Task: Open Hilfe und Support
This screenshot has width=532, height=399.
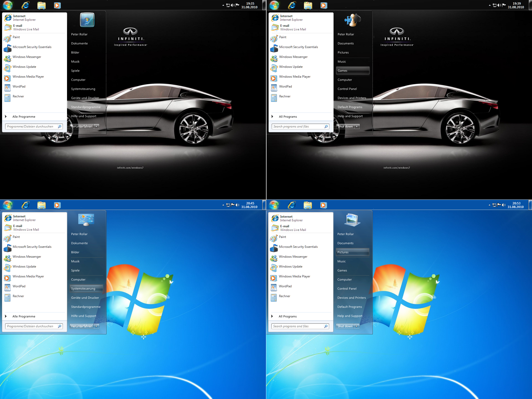Action: pos(84,116)
